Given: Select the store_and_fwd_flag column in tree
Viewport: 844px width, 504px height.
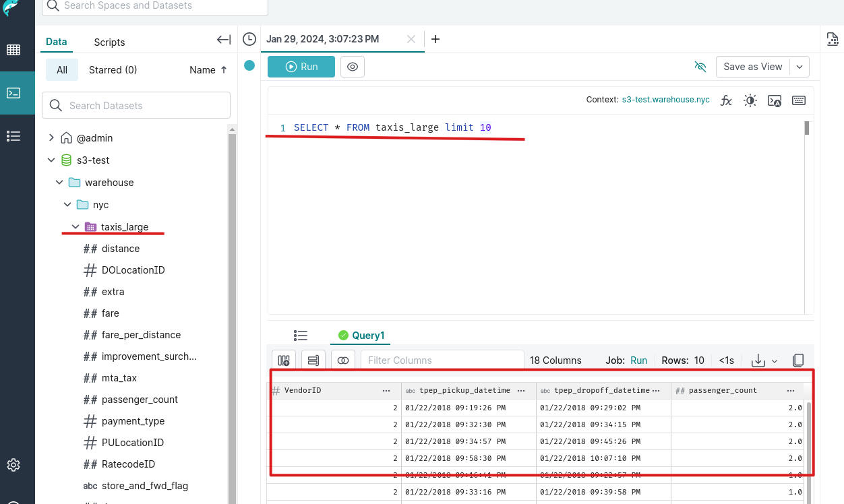Looking at the screenshot, I should (x=145, y=486).
